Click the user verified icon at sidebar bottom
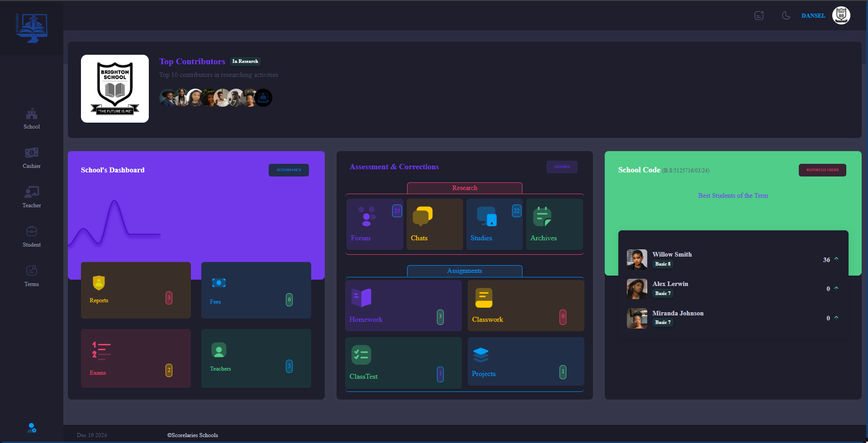Image resolution: width=868 pixels, height=443 pixels. coord(32,428)
